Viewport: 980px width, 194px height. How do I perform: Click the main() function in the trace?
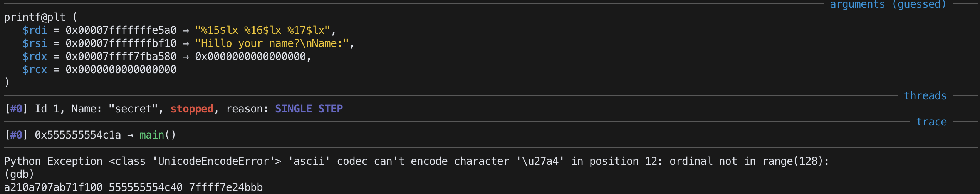[158, 135]
